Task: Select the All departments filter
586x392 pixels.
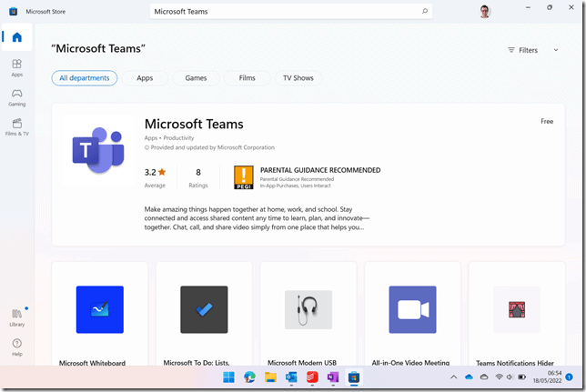Action: pos(85,78)
